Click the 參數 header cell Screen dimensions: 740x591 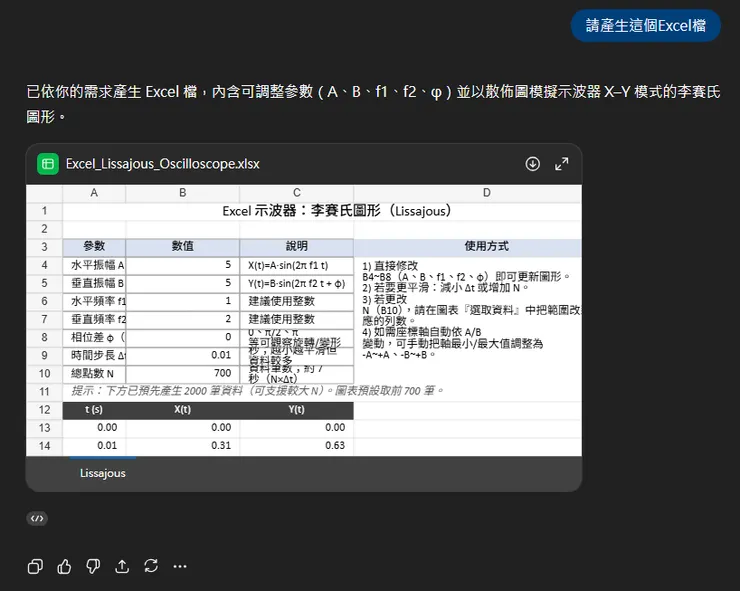click(x=94, y=246)
